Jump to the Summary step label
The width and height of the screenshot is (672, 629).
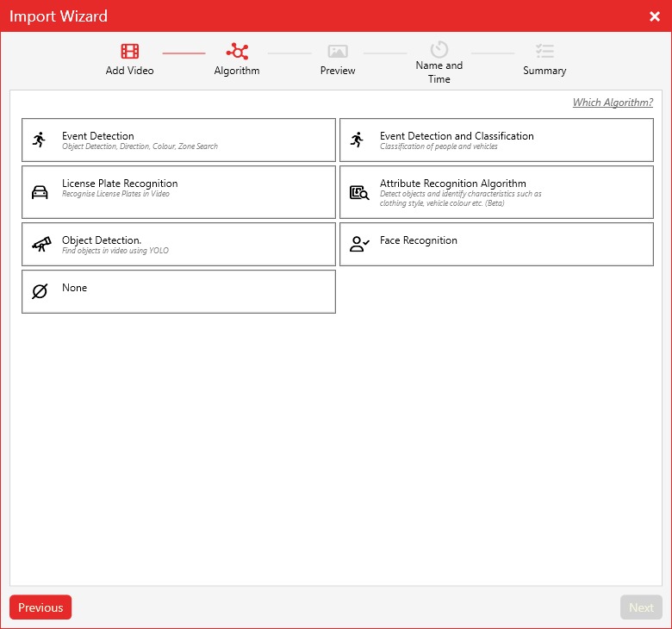544,71
